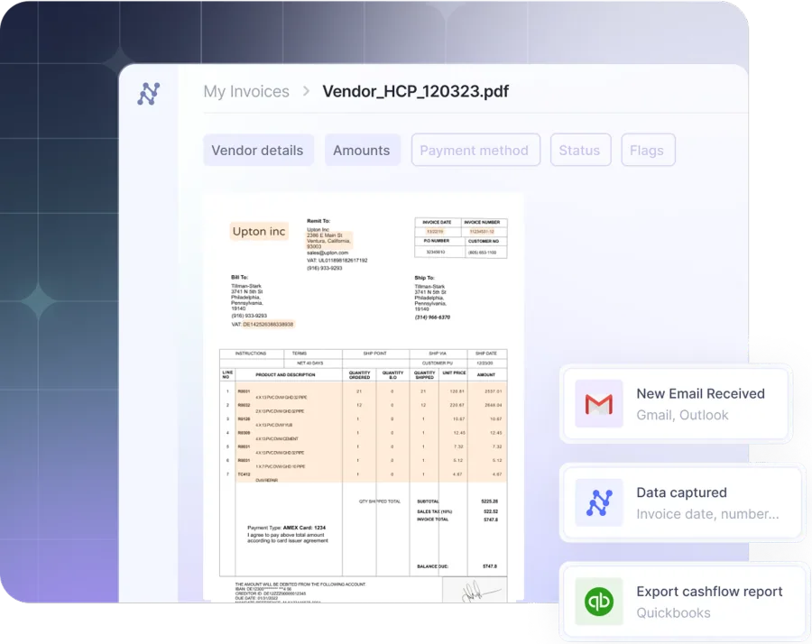Click the breadcrumb chevron after My Invoices

[306, 91]
